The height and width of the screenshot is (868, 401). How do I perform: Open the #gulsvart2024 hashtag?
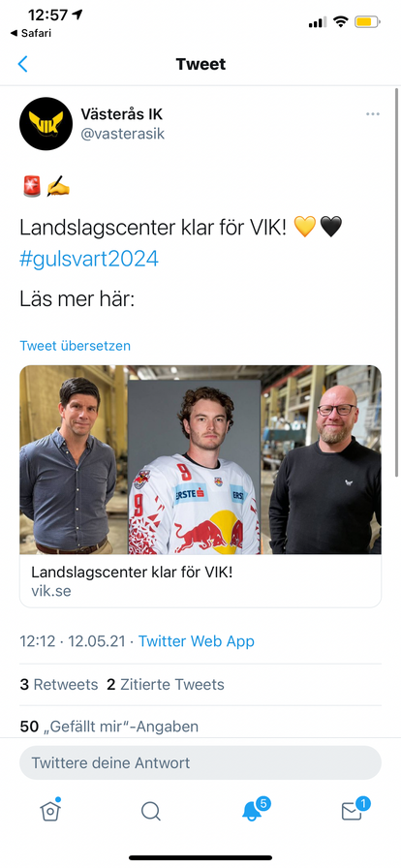(89, 259)
